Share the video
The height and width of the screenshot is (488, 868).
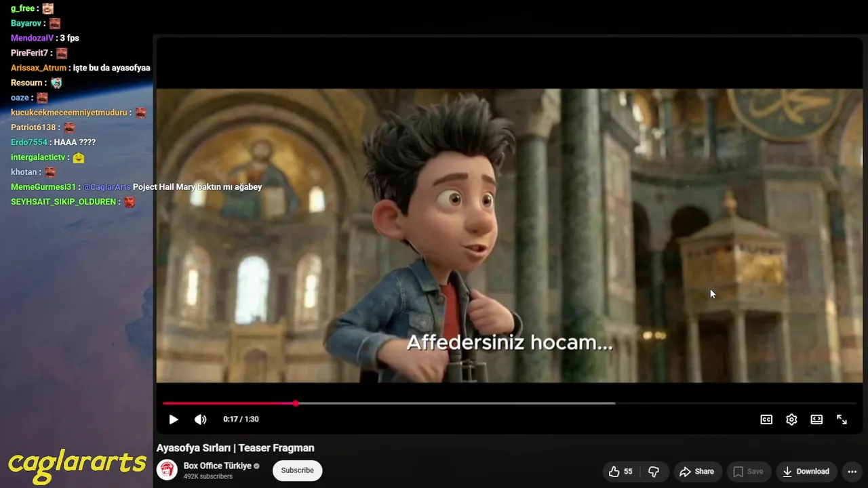(697, 472)
